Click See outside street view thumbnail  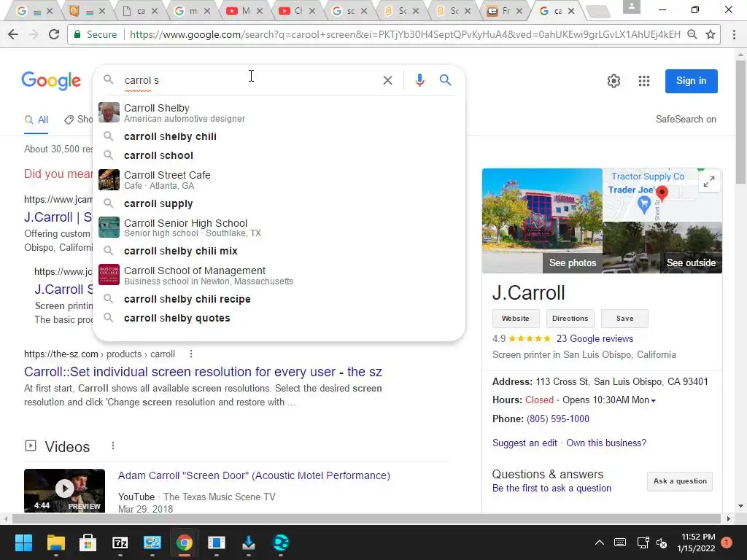pyautogui.click(x=662, y=248)
